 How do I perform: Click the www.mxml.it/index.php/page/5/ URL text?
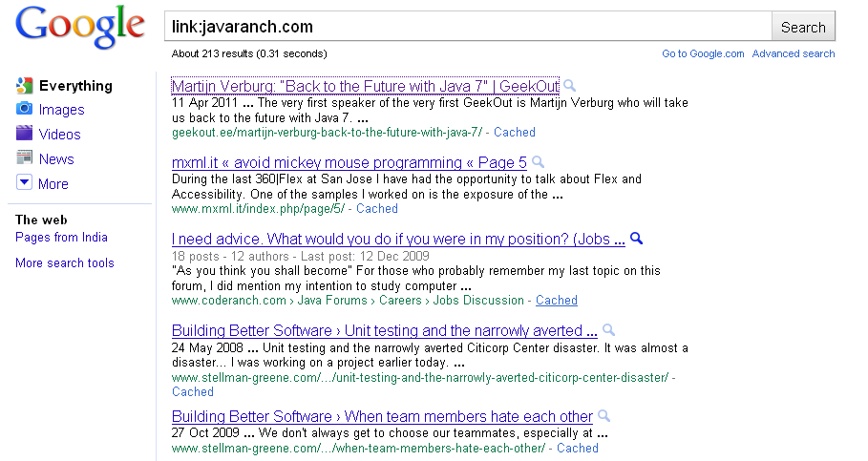pos(258,209)
